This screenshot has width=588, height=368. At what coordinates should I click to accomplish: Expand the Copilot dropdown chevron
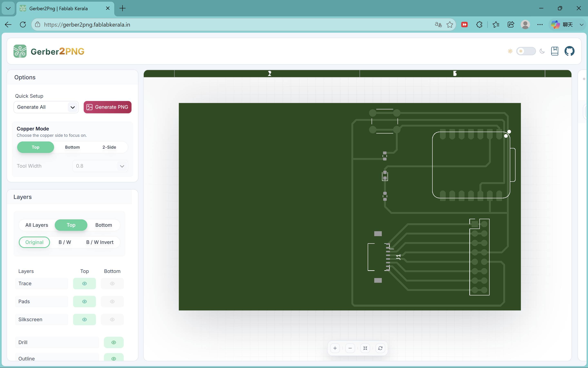coord(581,25)
